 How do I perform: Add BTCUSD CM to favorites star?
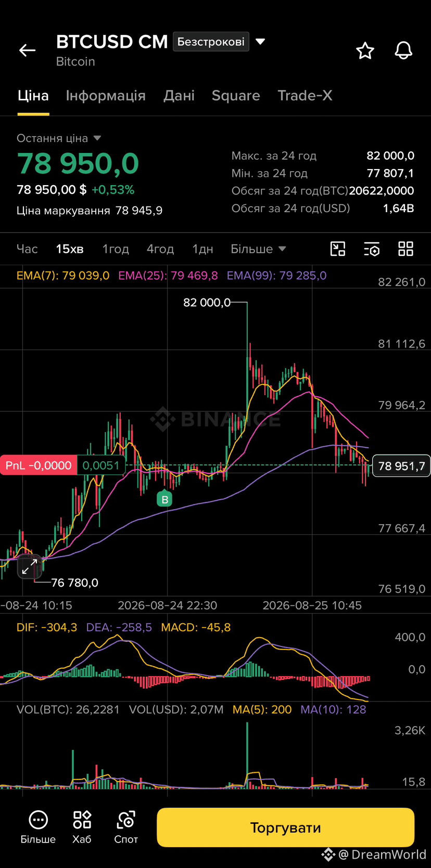point(365,50)
